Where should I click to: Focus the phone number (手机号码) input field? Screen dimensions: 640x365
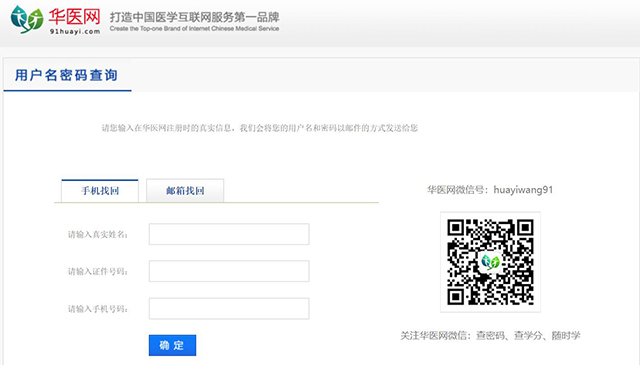[x=229, y=309]
